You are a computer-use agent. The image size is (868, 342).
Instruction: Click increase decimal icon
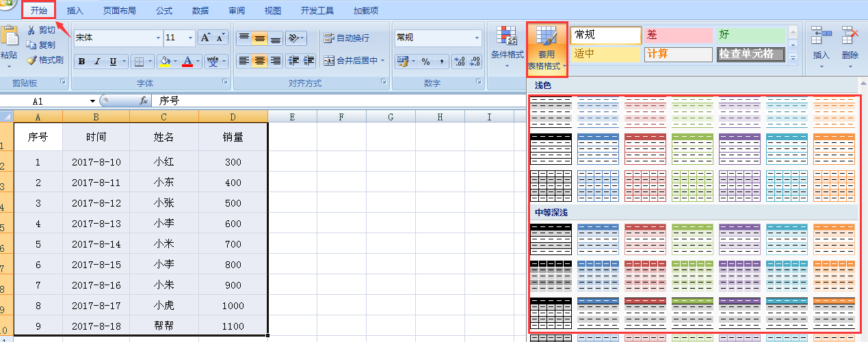coord(459,62)
